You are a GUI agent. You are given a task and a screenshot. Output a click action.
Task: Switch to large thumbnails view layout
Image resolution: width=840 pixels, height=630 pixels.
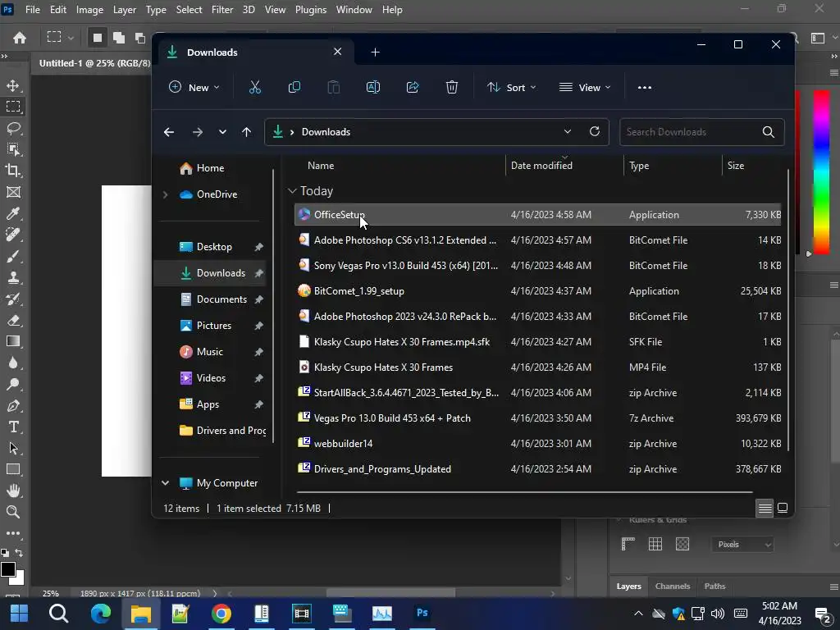[782, 508]
